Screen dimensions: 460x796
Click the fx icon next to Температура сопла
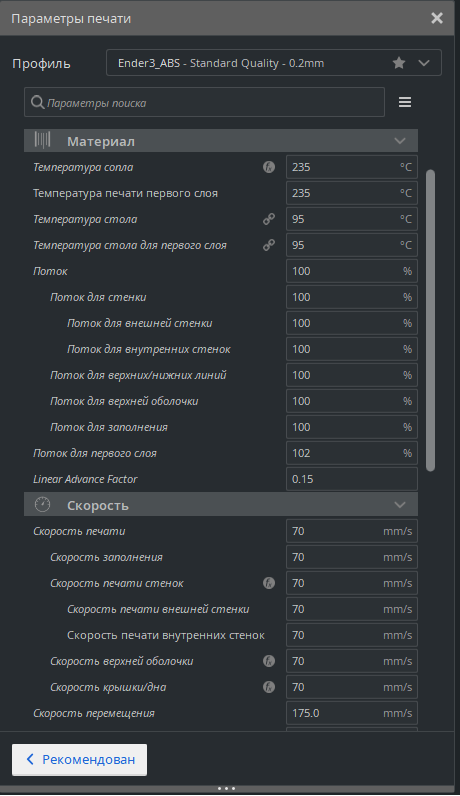coord(269,167)
